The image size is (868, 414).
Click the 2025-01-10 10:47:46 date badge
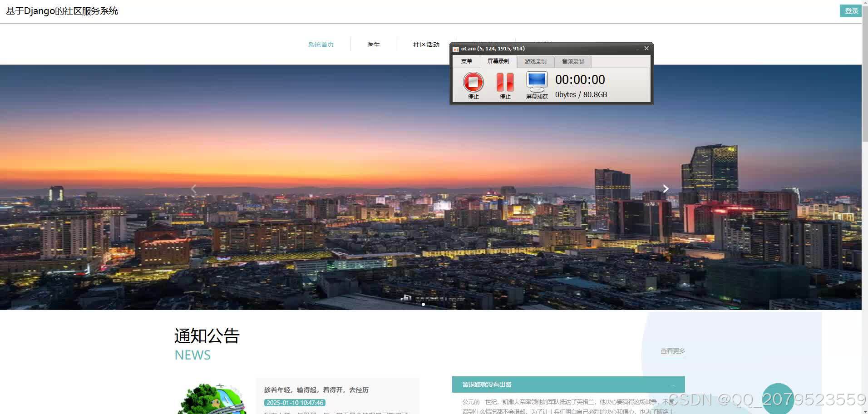[x=295, y=403]
